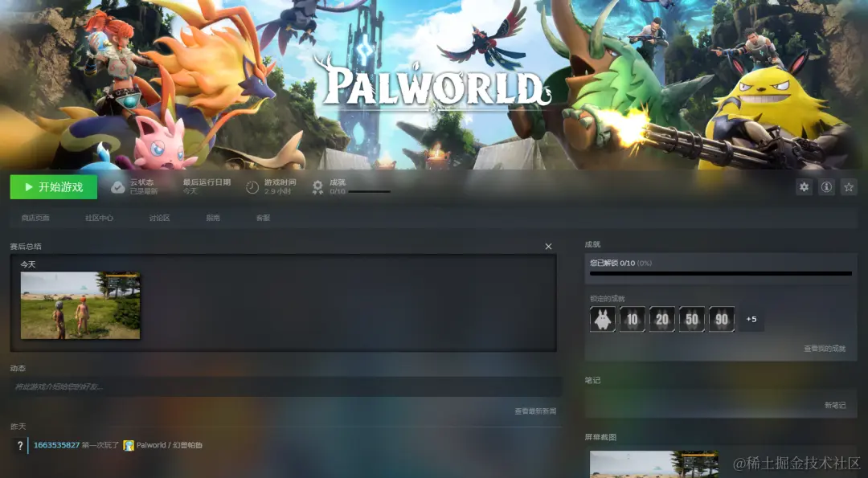Image resolution: width=868 pixels, height=478 pixels.
Task: Expand the +5 more achievements tile
Action: click(751, 319)
